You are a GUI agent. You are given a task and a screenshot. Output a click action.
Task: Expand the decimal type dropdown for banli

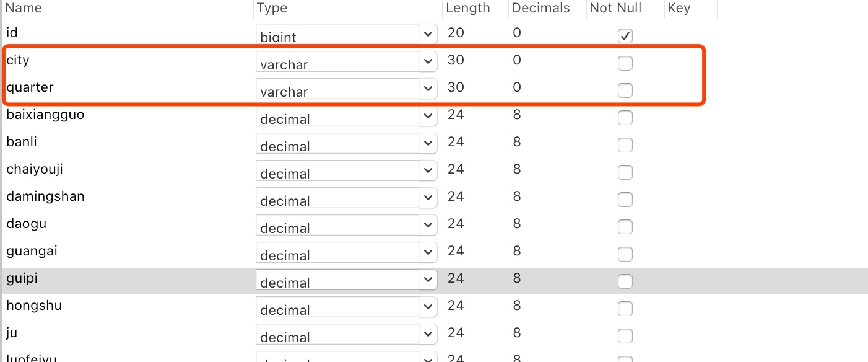(428, 143)
